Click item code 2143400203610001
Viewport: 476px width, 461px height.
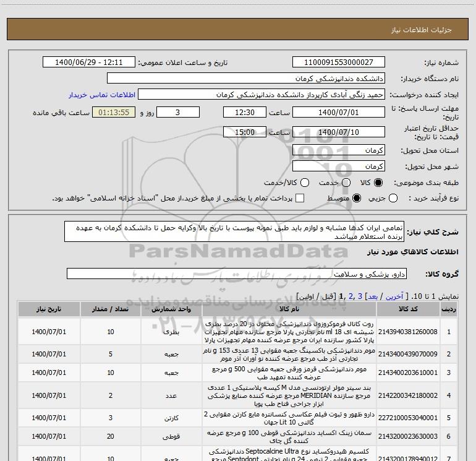click(408, 373)
